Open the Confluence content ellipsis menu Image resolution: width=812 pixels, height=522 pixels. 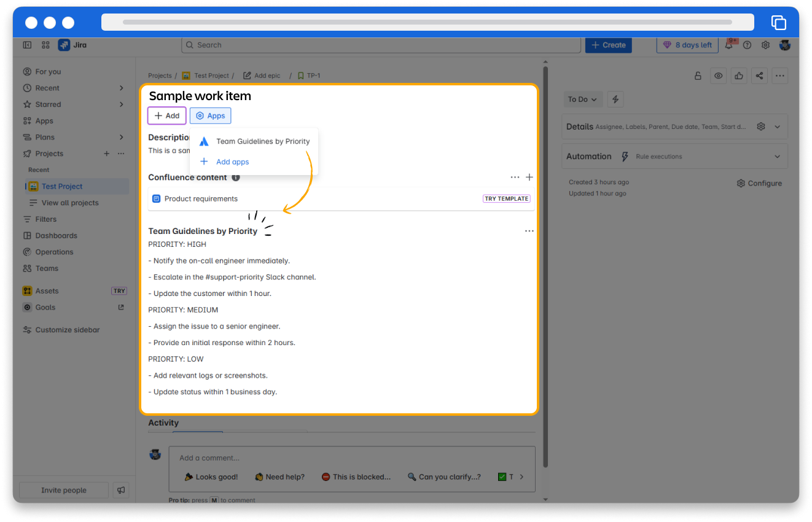point(515,177)
